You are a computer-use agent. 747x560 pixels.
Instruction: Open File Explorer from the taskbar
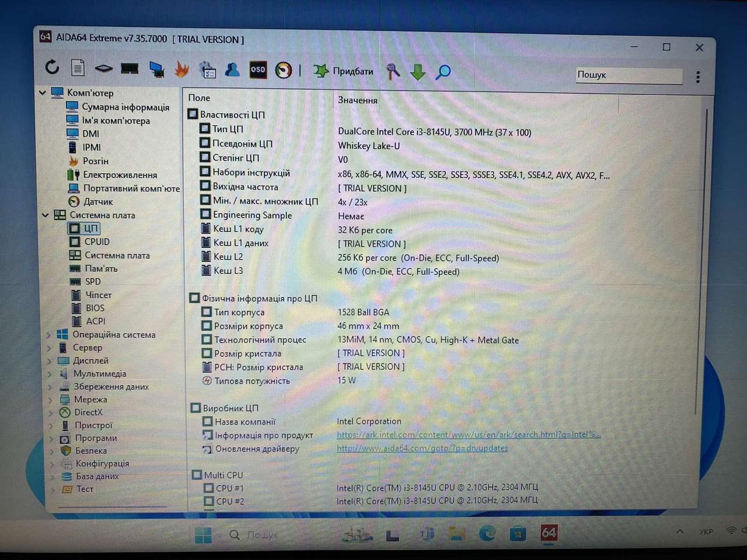pyautogui.click(x=456, y=533)
